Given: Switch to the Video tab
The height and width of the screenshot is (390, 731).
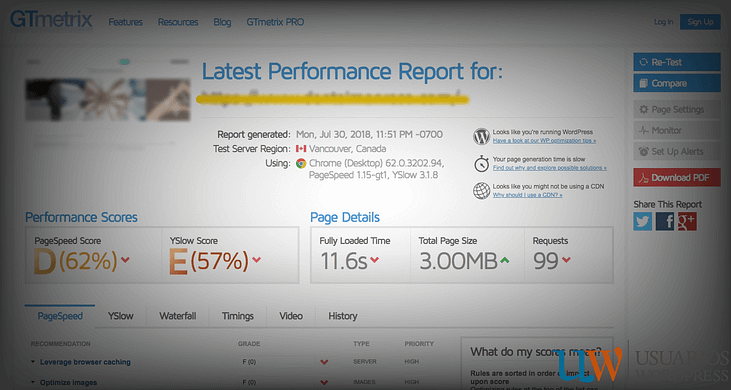Looking at the screenshot, I should (291, 316).
